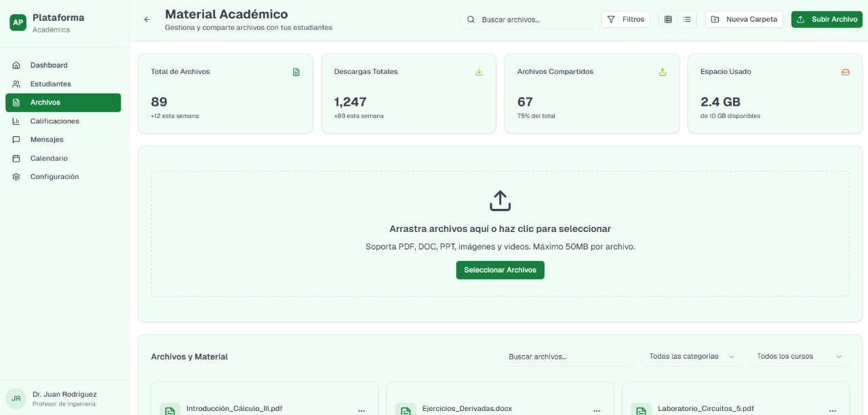868x415 pixels.
Task: Open the Filtros panel
Action: pyautogui.click(x=625, y=19)
